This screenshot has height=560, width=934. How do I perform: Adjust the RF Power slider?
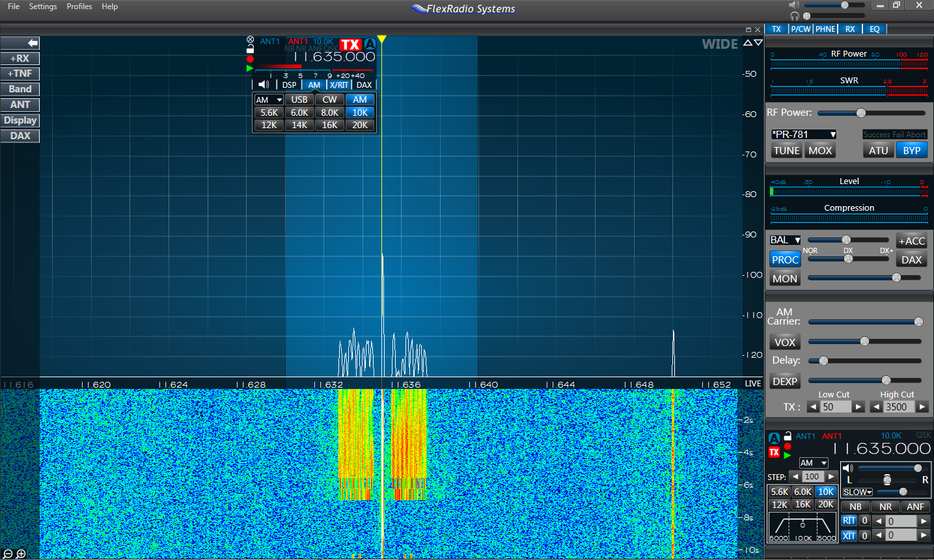tap(861, 113)
